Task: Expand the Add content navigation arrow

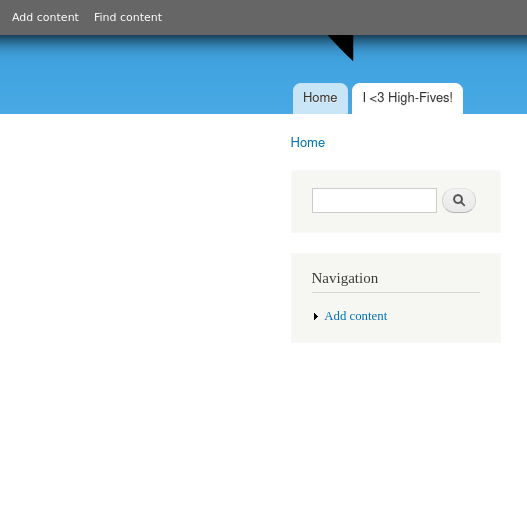Action: coord(316,316)
